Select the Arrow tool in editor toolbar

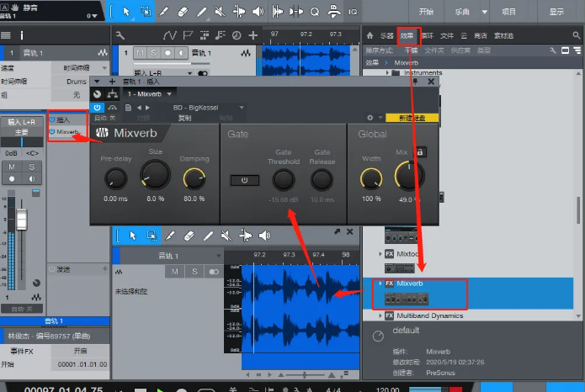coord(133,236)
